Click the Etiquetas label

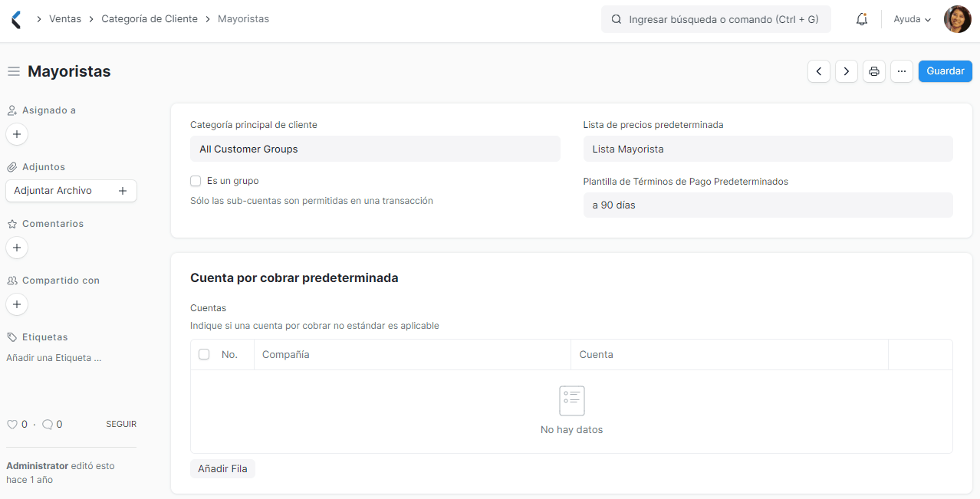(x=45, y=337)
